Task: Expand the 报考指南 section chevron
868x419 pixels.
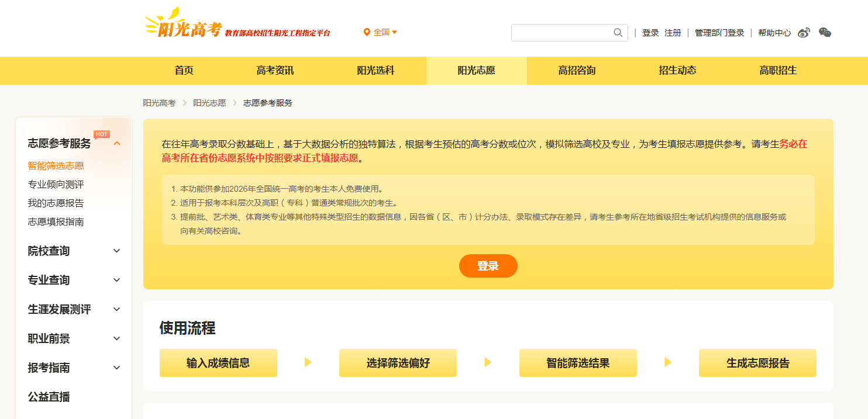Action: point(117,368)
